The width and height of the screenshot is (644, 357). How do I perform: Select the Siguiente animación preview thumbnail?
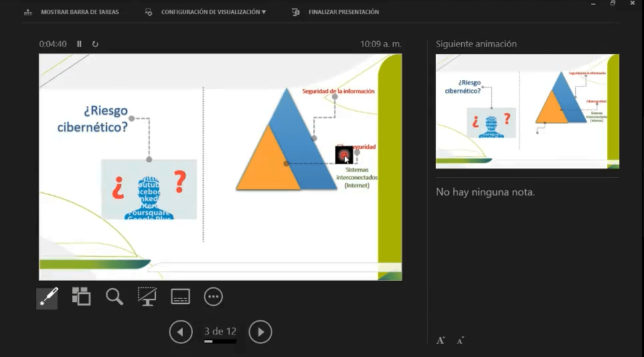click(527, 111)
